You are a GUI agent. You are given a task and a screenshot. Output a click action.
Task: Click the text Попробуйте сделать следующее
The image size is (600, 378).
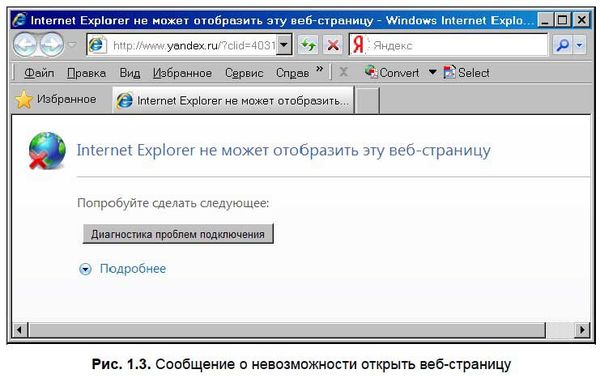click(x=173, y=203)
